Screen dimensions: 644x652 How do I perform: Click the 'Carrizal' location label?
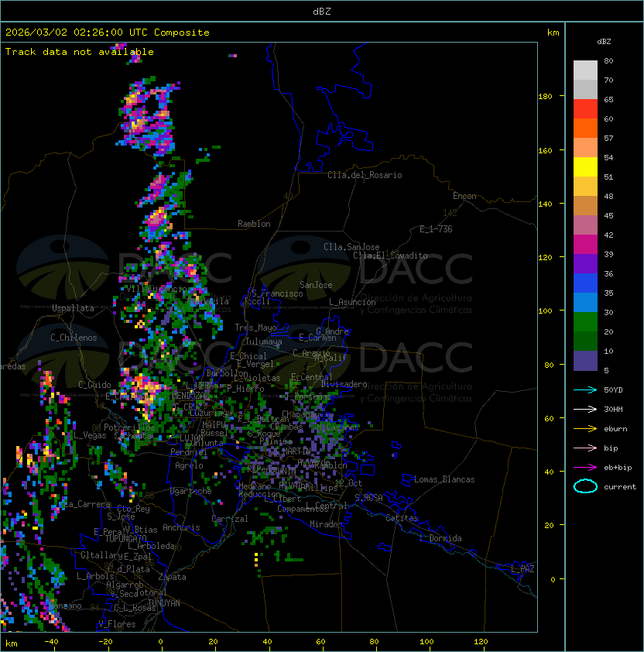[x=230, y=519]
